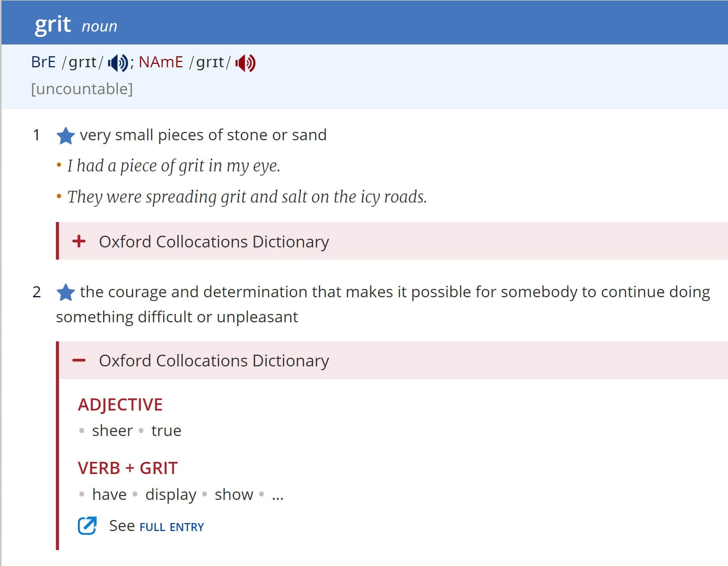Image resolution: width=728 pixels, height=566 pixels.
Task: Click the red plus icon for first collocations box
Action: [79, 241]
